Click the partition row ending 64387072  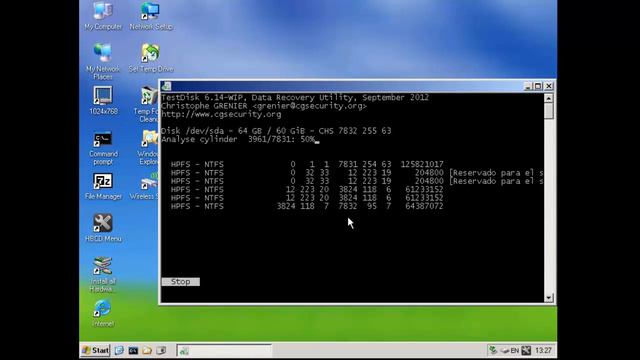tap(307, 206)
